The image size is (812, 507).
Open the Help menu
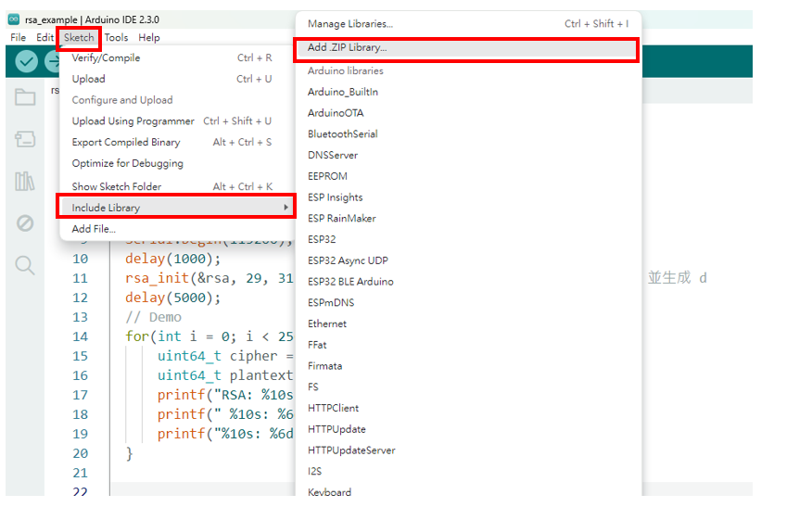click(x=149, y=38)
